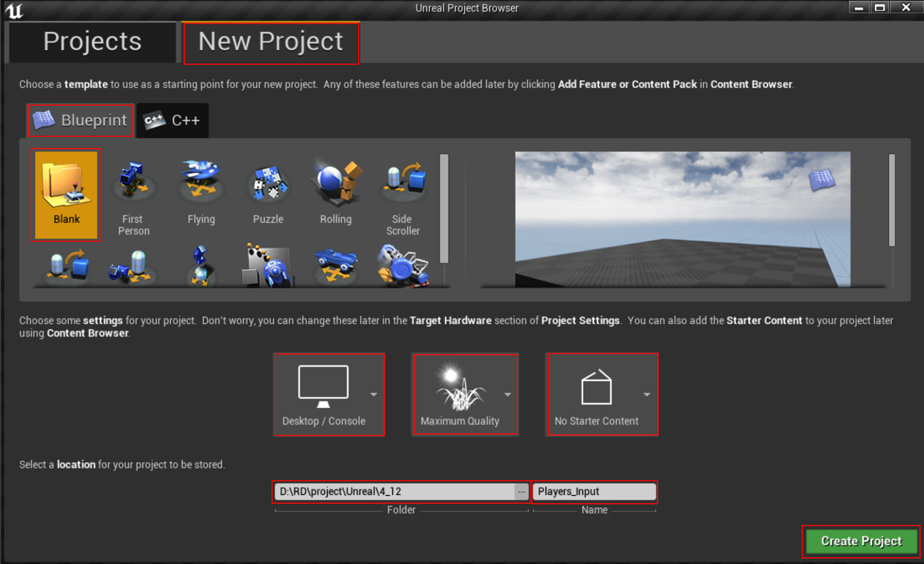Switch to the C++ template tab

pyautogui.click(x=172, y=121)
